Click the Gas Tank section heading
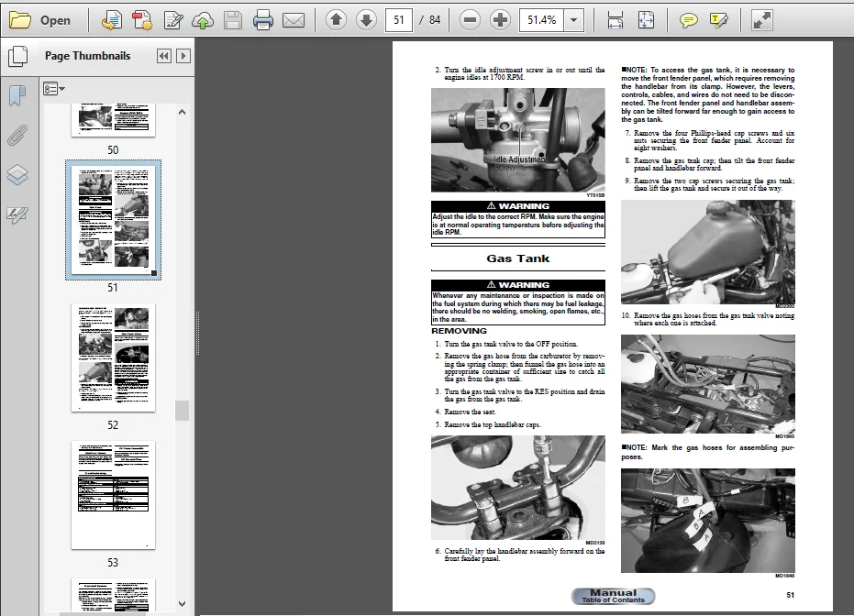The width and height of the screenshot is (854, 616). click(x=518, y=258)
